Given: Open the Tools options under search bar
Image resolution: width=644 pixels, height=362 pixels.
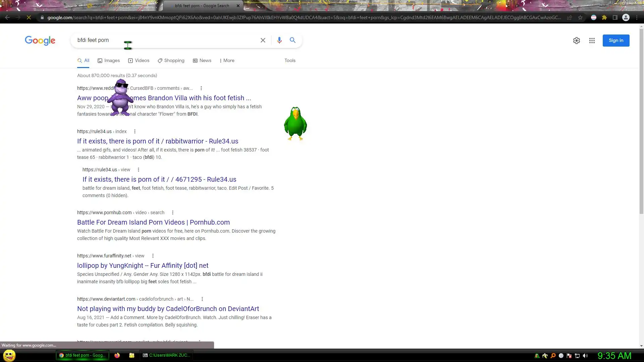Looking at the screenshot, I should (x=290, y=61).
